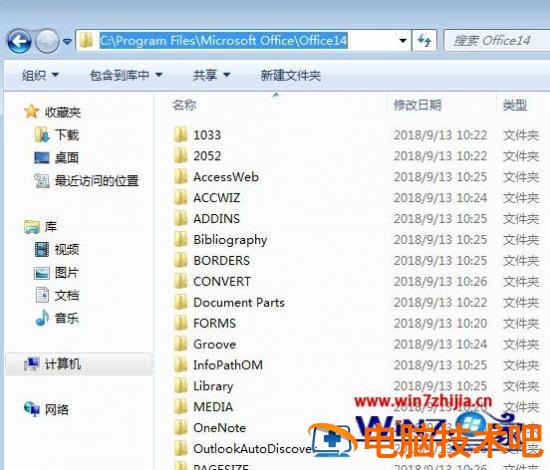The image size is (550, 470).
Task: Click the 网络 network icon
Action: click(32, 409)
